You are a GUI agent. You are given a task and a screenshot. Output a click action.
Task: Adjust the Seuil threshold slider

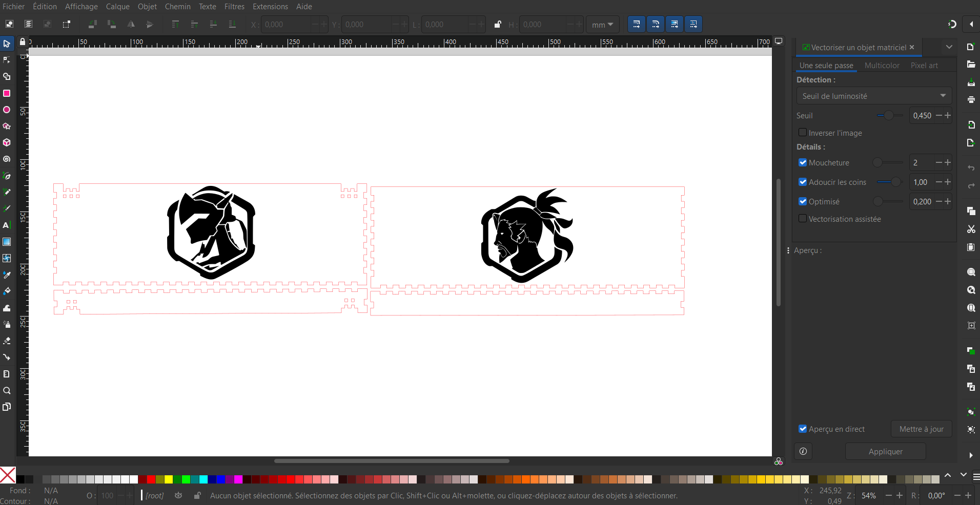tap(889, 115)
